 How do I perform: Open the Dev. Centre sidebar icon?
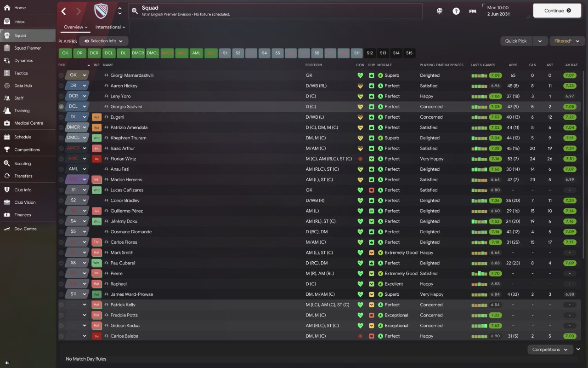7,229
